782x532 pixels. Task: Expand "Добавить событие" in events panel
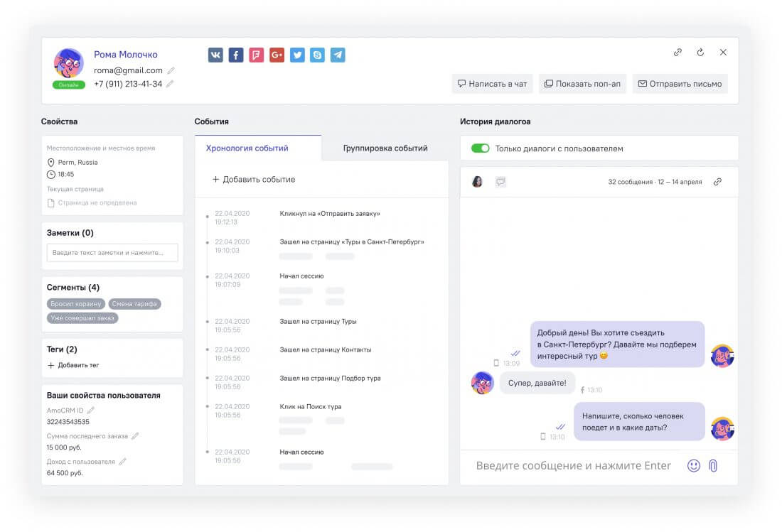point(254,180)
